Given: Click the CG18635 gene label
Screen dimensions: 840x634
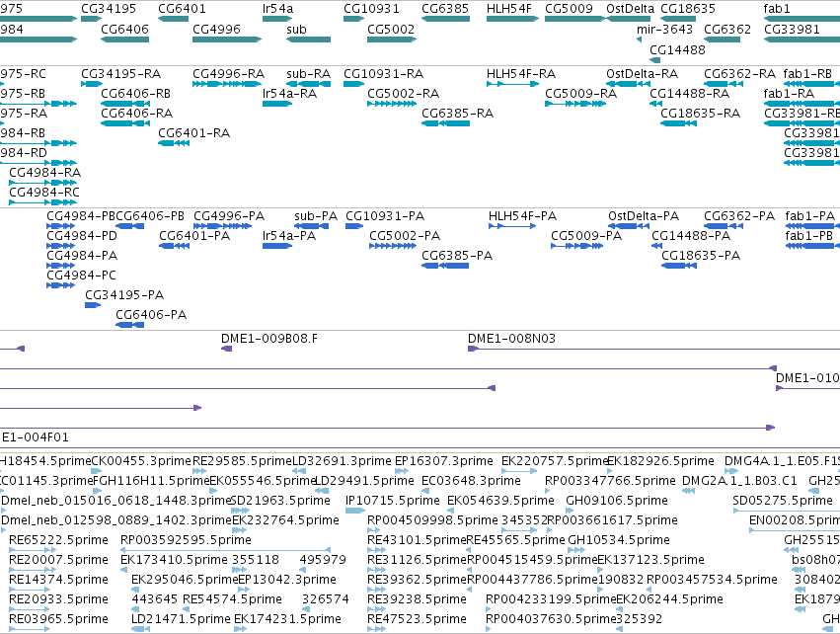Looking at the screenshot, I should (x=687, y=9).
